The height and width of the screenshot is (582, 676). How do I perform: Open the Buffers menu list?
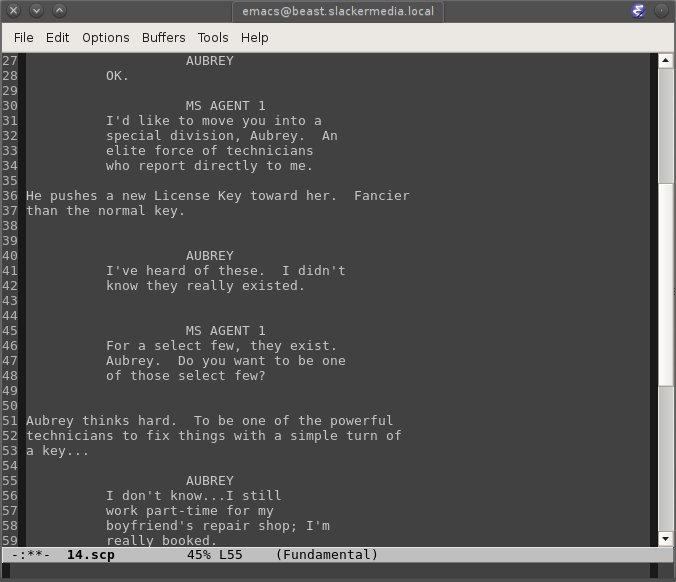(x=163, y=37)
